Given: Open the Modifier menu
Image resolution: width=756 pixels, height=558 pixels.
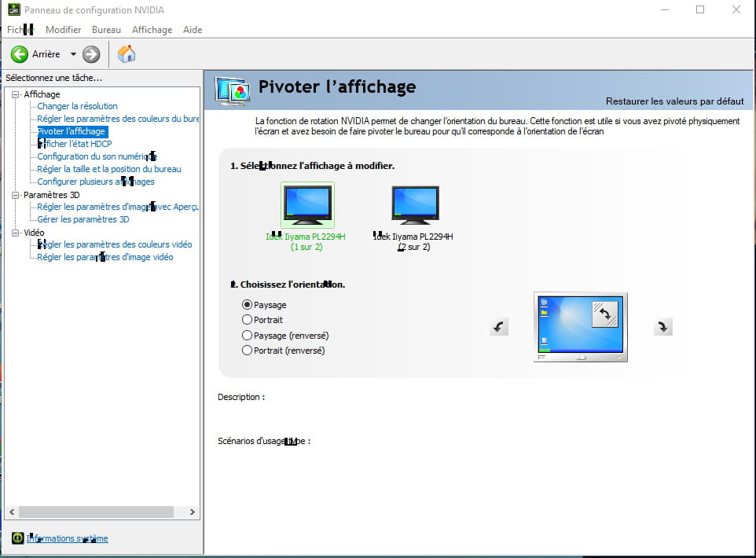Looking at the screenshot, I should click(x=63, y=29).
